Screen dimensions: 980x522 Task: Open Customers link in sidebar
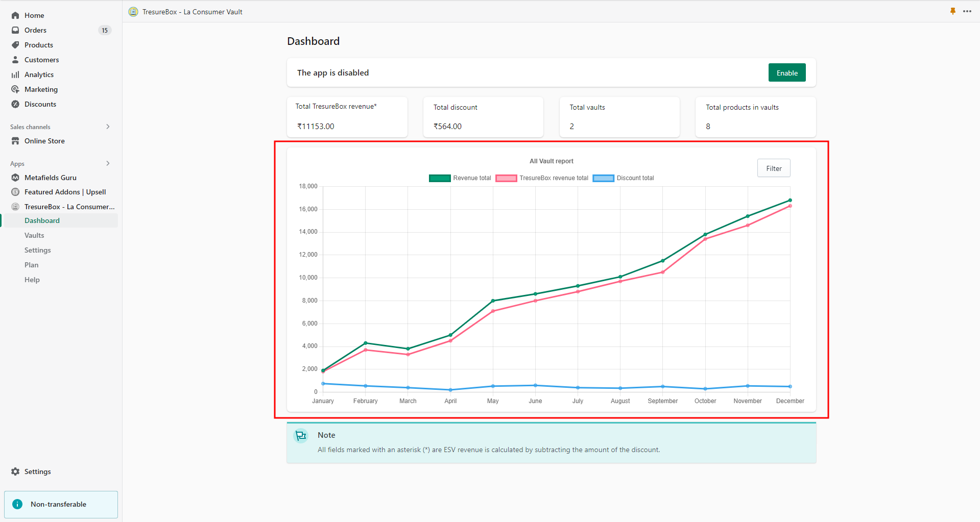pyautogui.click(x=42, y=60)
